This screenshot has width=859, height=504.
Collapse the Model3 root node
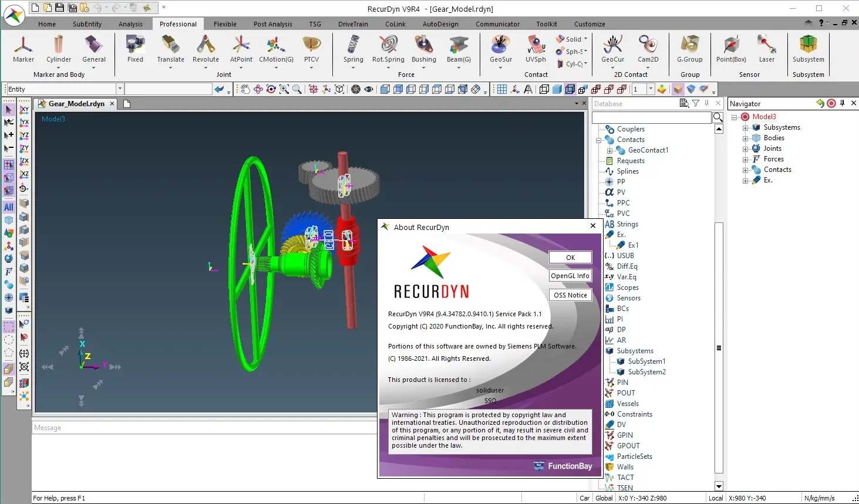tap(734, 117)
